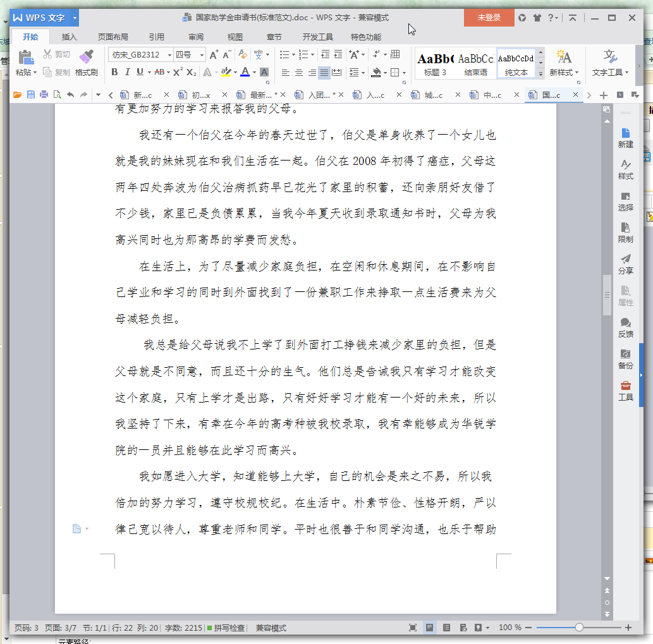Expand the 新样式 dropdown arrow

(x=577, y=73)
